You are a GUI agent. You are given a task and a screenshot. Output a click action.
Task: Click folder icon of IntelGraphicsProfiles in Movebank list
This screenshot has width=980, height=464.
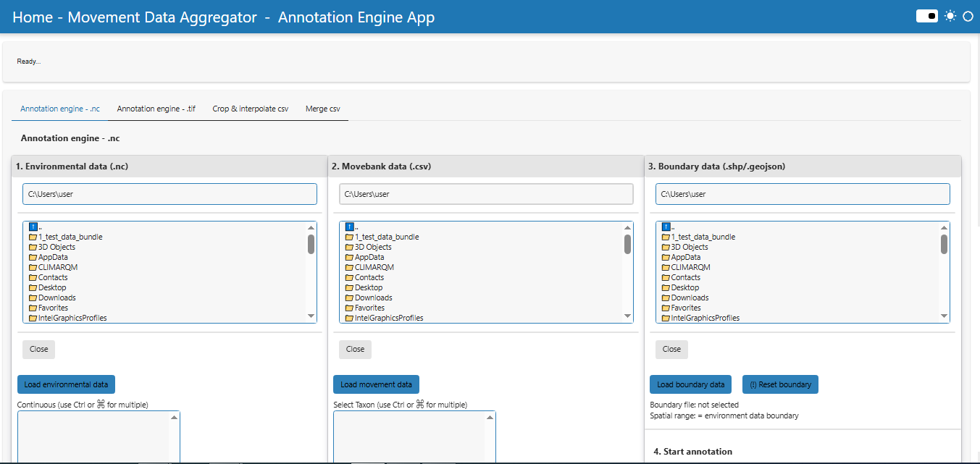349,318
